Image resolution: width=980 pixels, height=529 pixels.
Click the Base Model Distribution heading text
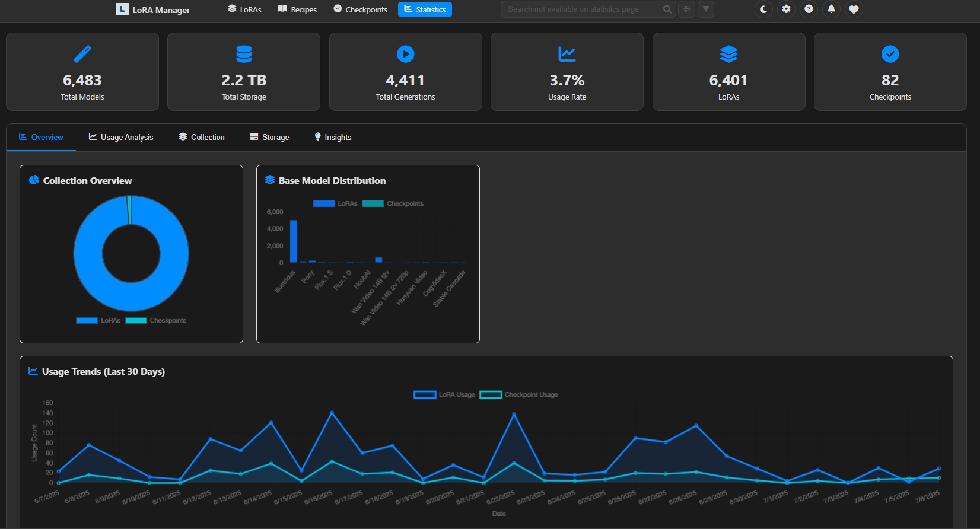tap(332, 180)
